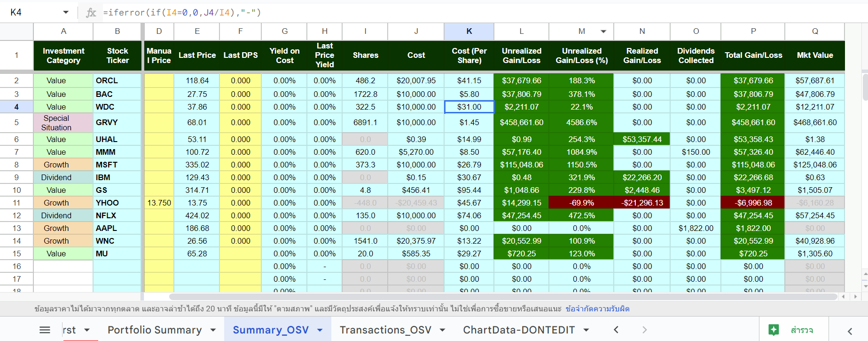Click horizontal scrollbar left arrow
The width and height of the screenshot is (868, 341).
click(844, 297)
